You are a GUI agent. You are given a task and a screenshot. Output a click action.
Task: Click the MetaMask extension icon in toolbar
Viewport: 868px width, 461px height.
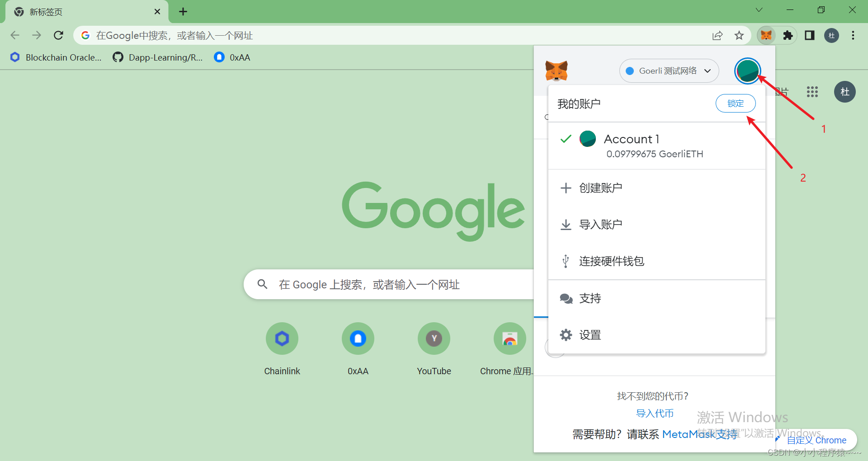click(766, 35)
